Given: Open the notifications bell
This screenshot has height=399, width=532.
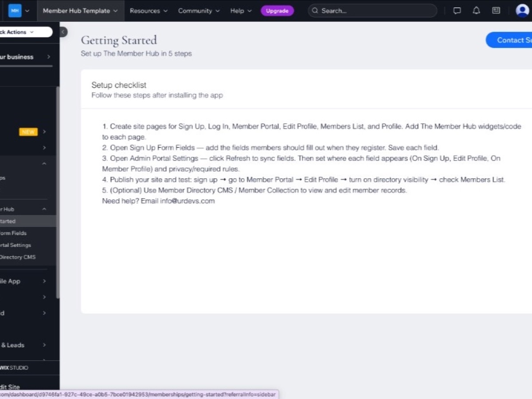Looking at the screenshot, I should pos(477,11).
